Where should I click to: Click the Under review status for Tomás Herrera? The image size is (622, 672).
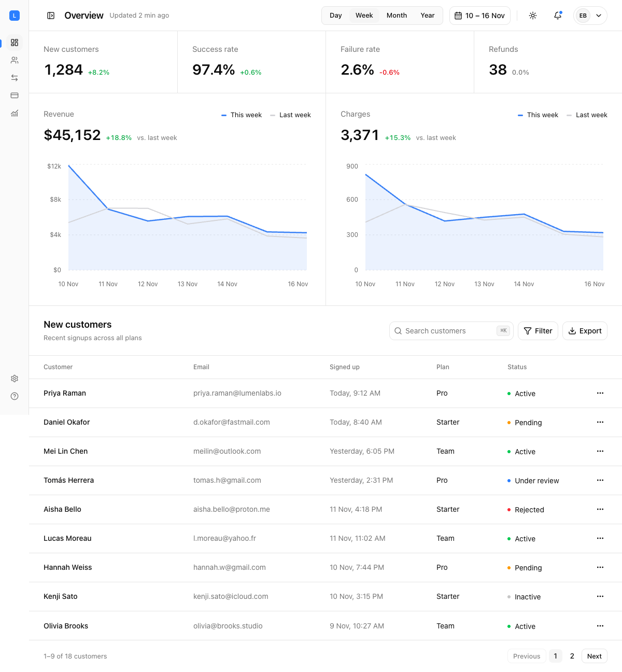point(533,481)
